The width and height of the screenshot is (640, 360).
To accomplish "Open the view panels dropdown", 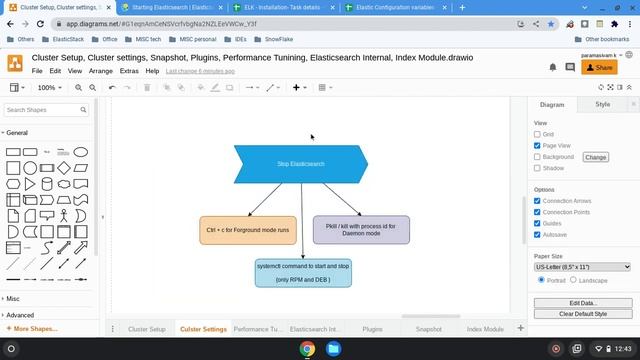I will click(x=17, y=88).
